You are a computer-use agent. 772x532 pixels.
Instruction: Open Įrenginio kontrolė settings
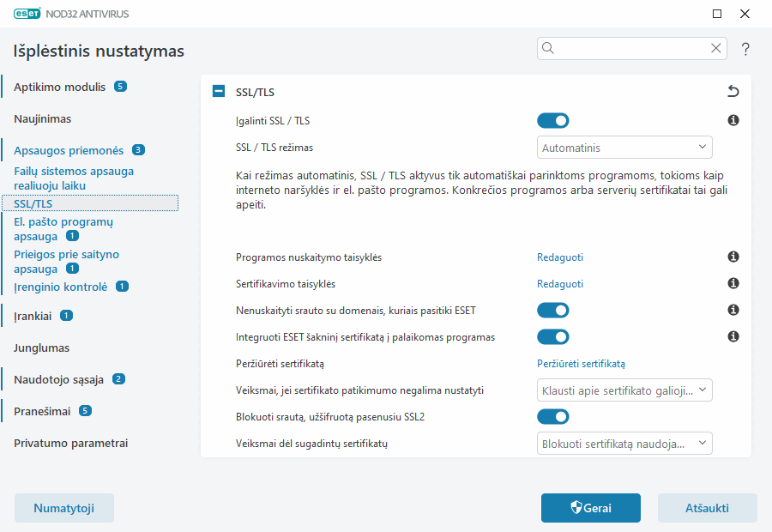pyautogui.click(x=60, y=286)
